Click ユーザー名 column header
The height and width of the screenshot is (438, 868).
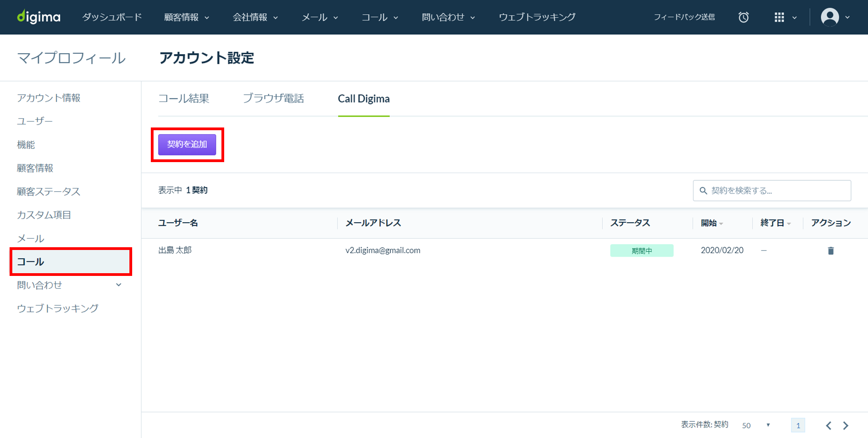point(178,223)
